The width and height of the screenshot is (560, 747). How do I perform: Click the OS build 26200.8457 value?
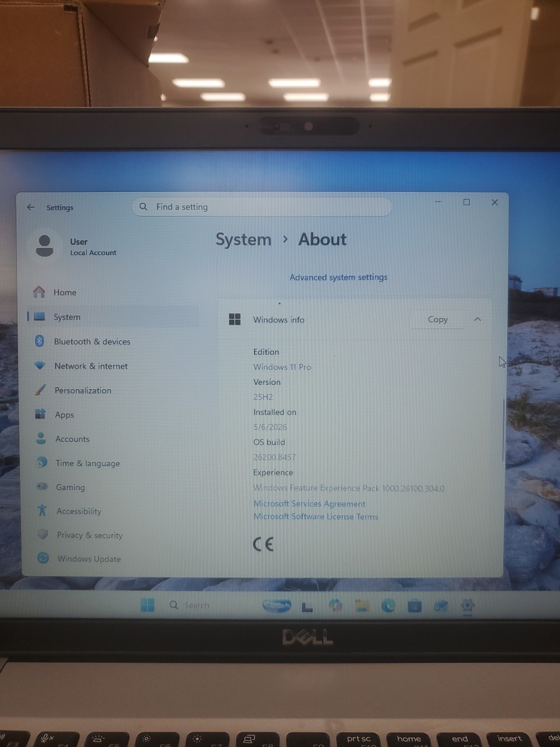point(274,458)
